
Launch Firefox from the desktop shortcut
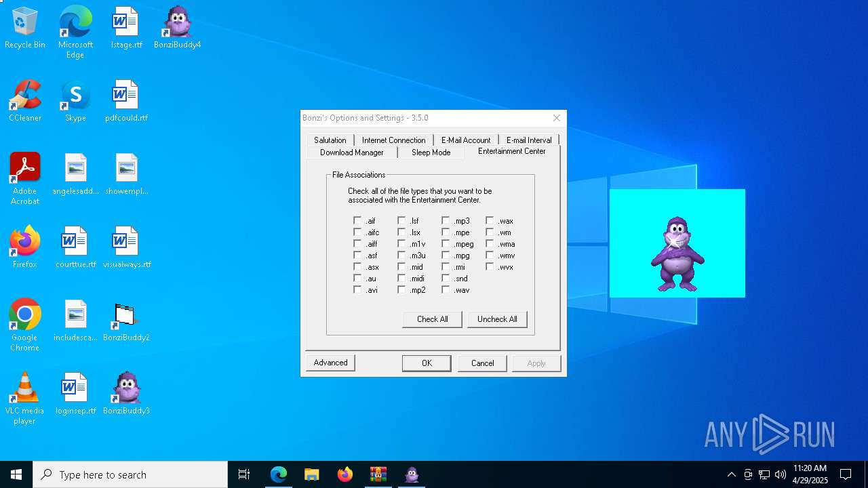pyautogui.click(x=25, y=248)
